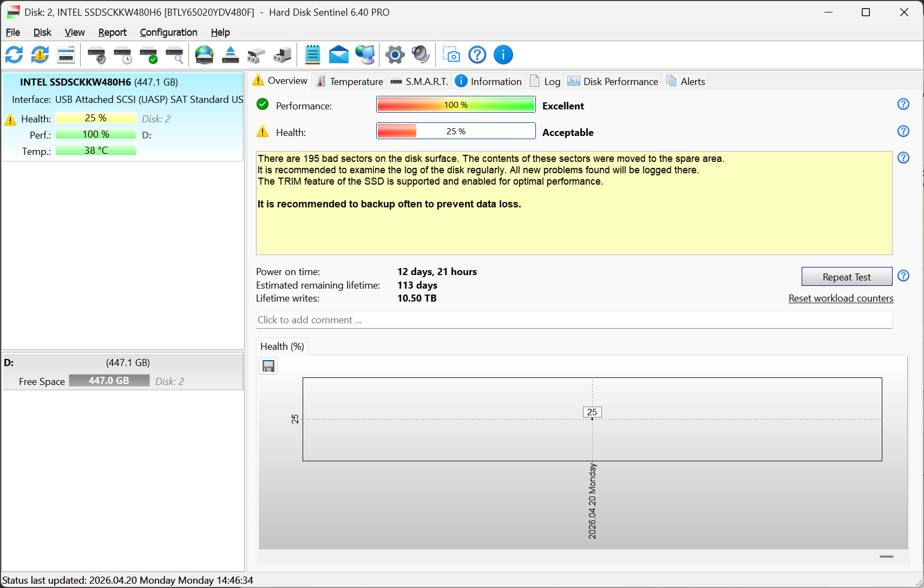Save the health graph using floppy disk icon
924x588 pixels.
point(268,366)
